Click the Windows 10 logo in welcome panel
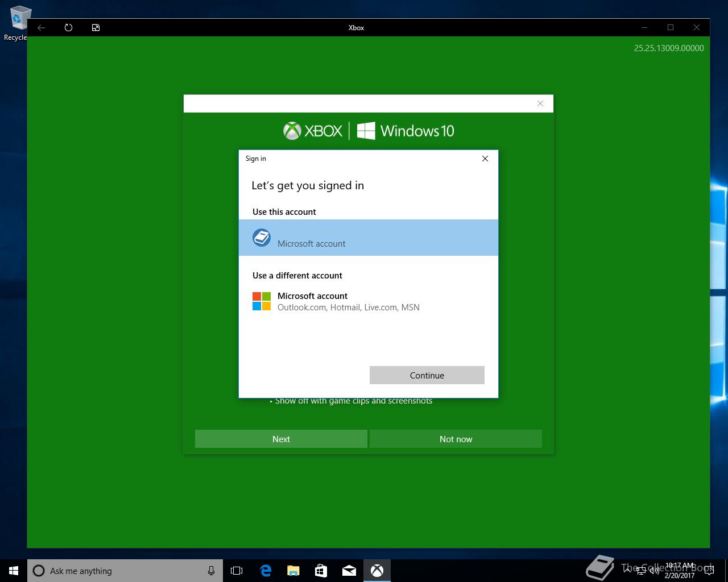Screen dimensions: 728x582 click(x=406, y=131)
